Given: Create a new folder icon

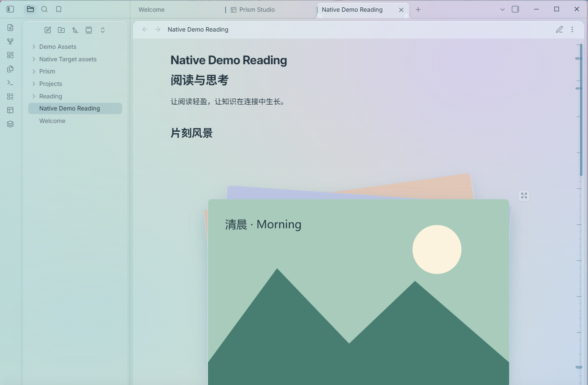Looking at the screenshot, I should tap(61, 30).
